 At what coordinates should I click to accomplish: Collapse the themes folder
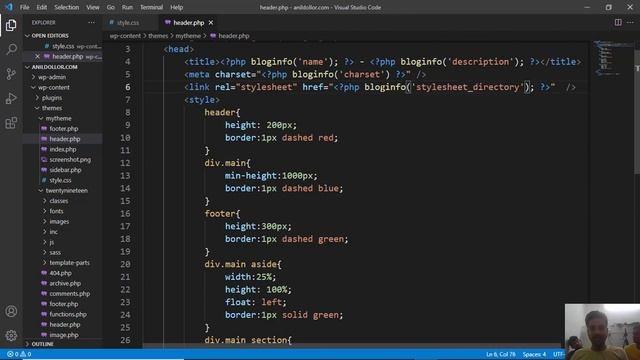tap(51, 108)
